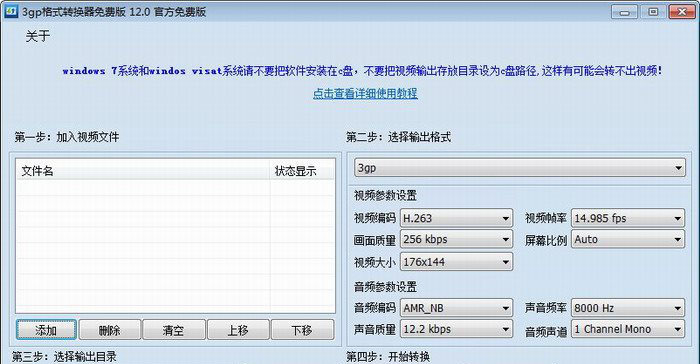Maximize the converter window
Screen dimensions: 700x364
(653, 12)
